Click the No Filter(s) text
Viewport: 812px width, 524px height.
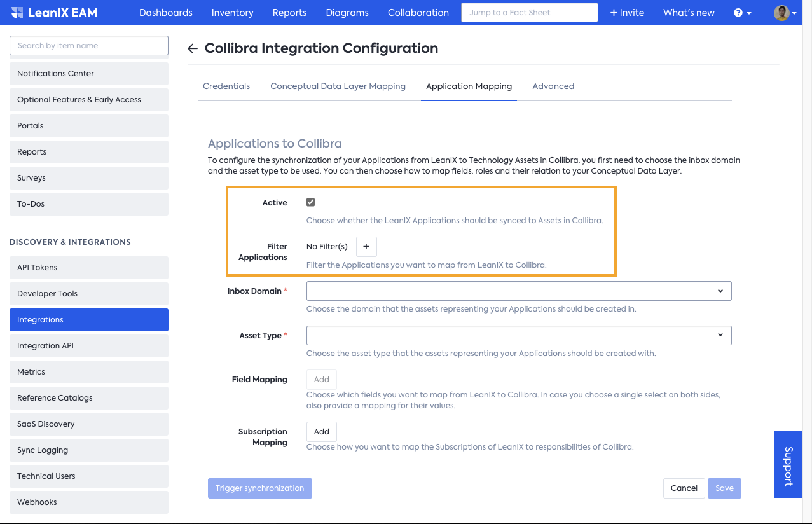(327, 247)
